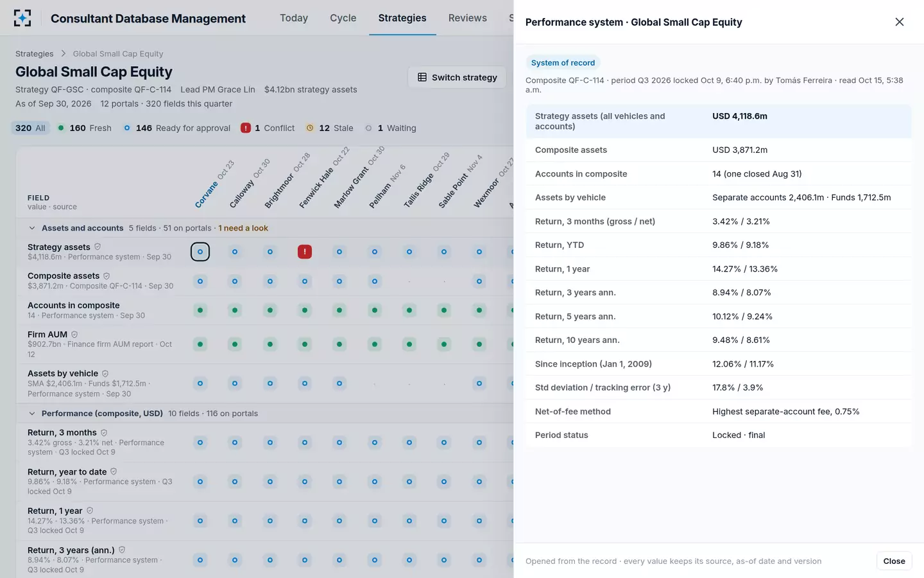Click the Switch strategy button
Image resolution: width=924 pixels, height=578 pixels.
[x=457, y=77]
